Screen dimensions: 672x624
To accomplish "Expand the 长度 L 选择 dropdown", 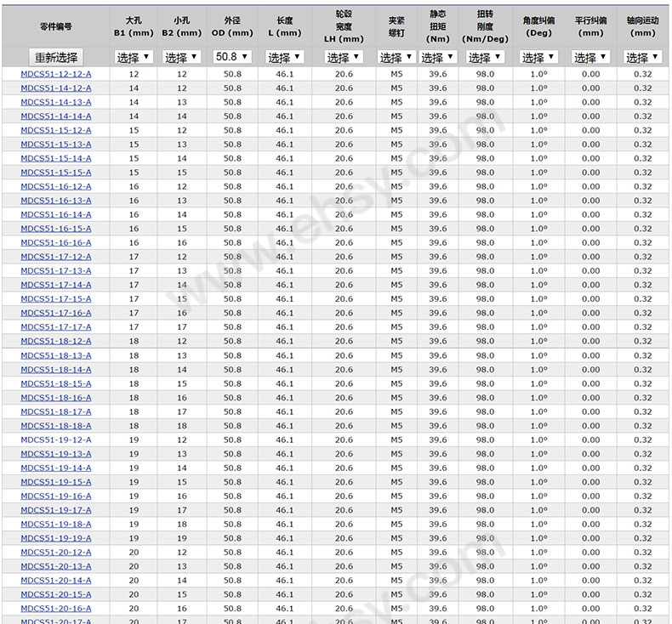I will click(285, 57).
